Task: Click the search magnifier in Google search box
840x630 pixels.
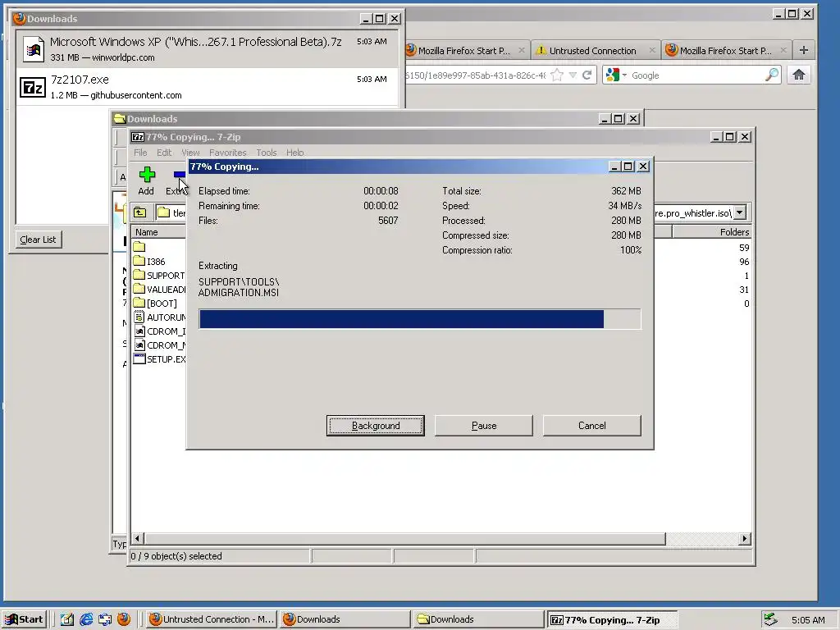Action: click(771, 75)
